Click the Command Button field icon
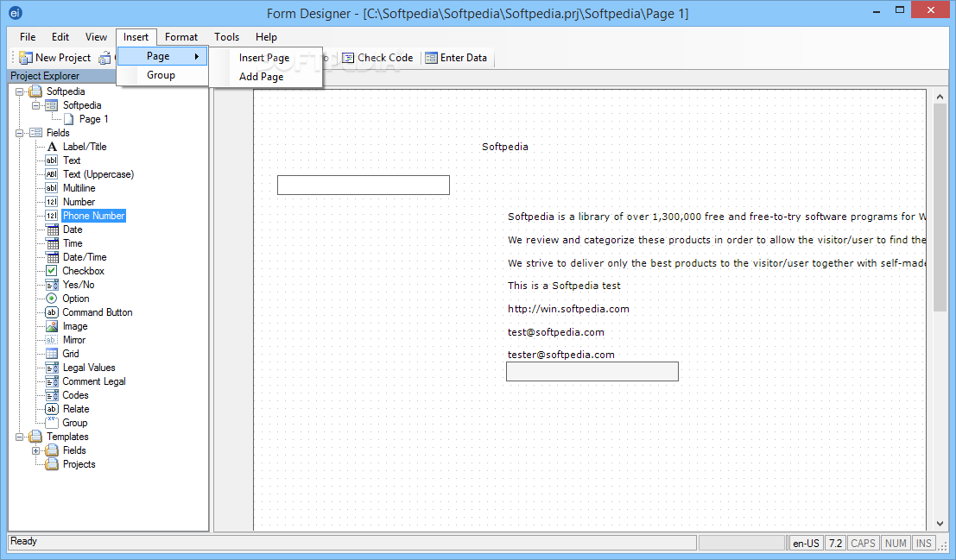 pos(52,312)
